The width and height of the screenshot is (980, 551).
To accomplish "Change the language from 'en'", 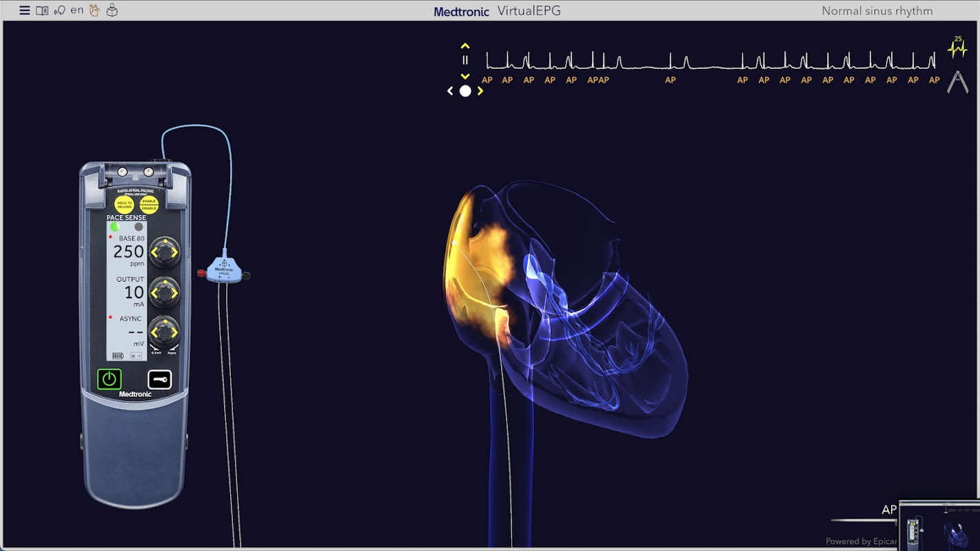I will [x=77, y=10].
